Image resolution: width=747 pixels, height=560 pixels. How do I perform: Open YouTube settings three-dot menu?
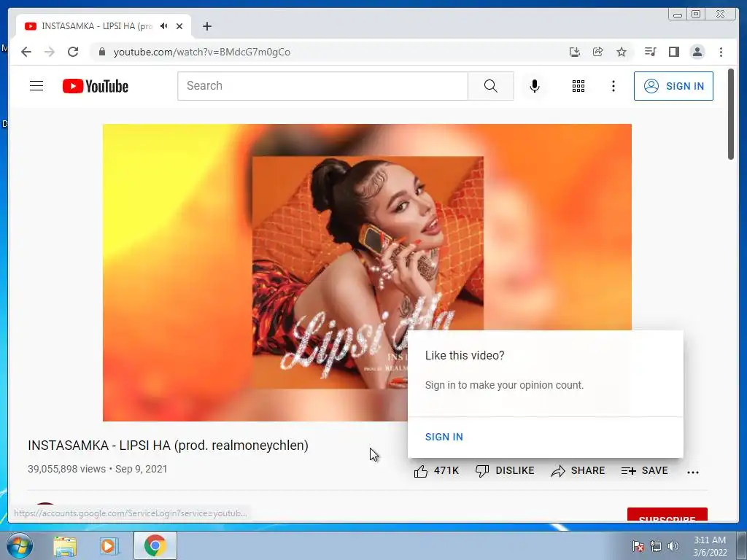coord(613,86)
